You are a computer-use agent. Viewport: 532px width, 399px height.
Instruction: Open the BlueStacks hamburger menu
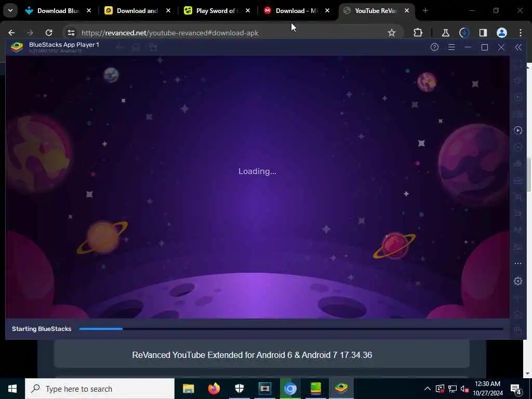451,47
